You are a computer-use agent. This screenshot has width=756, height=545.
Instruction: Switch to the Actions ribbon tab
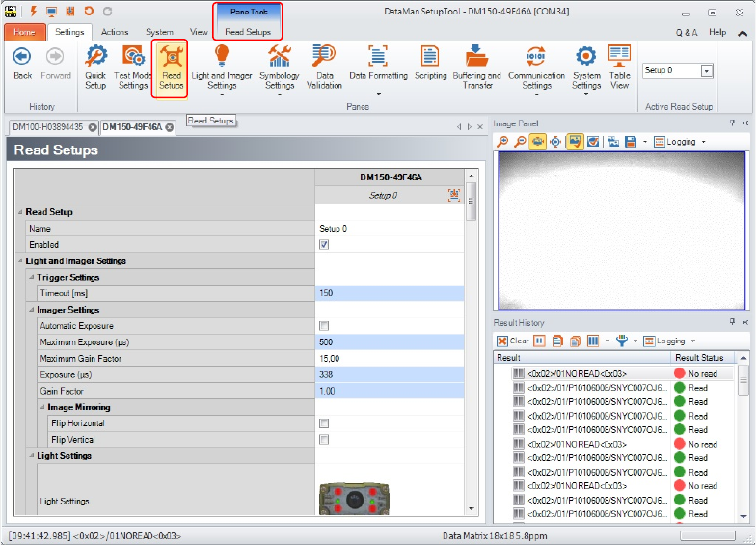point(114,32)
